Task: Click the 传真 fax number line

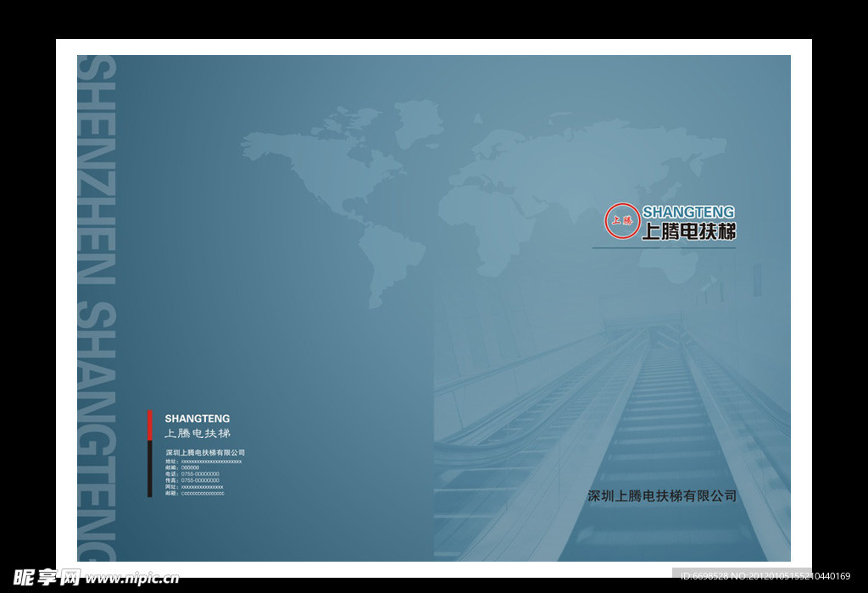Action: tap(192, 480)
